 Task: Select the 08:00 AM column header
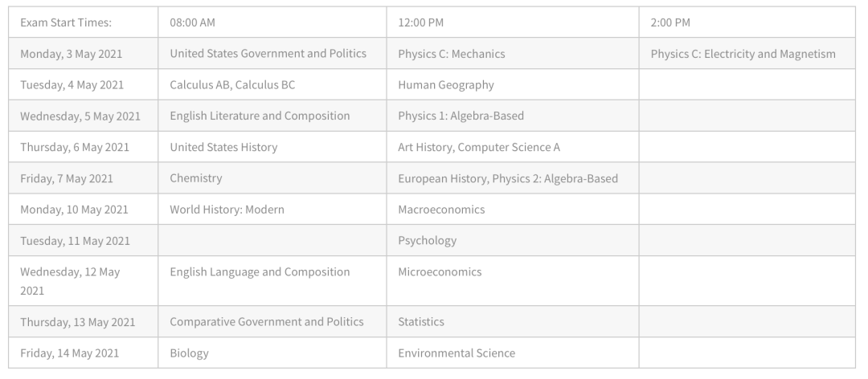point(272,22)
